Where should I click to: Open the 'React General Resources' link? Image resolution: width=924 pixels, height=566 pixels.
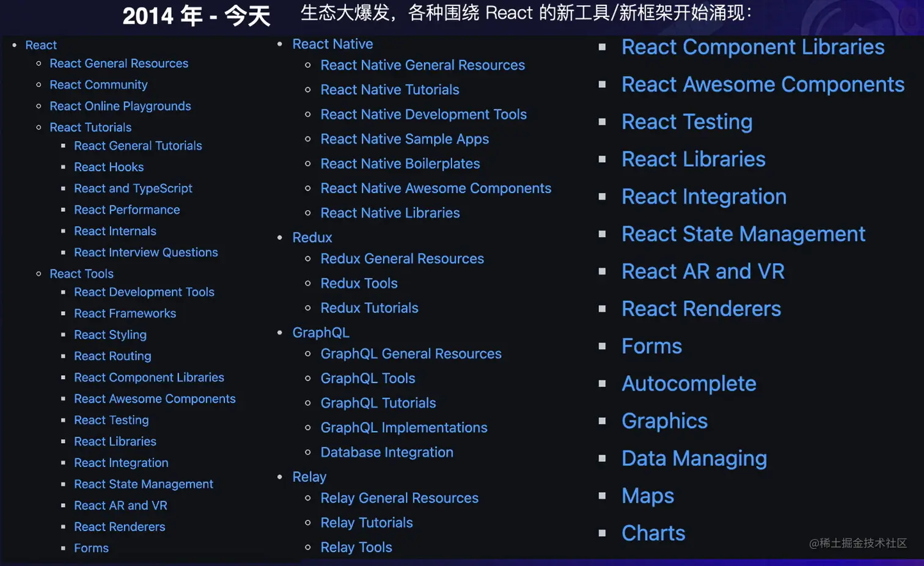(x=119, y=64)
